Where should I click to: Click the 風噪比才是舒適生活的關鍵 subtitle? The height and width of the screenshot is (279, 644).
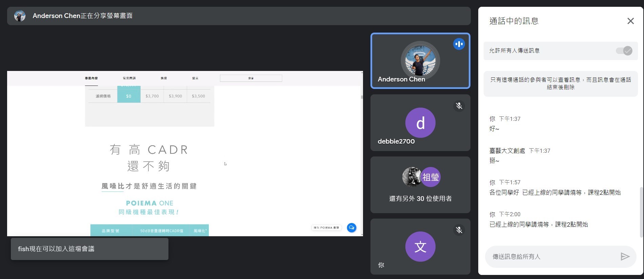click(149, 186)
